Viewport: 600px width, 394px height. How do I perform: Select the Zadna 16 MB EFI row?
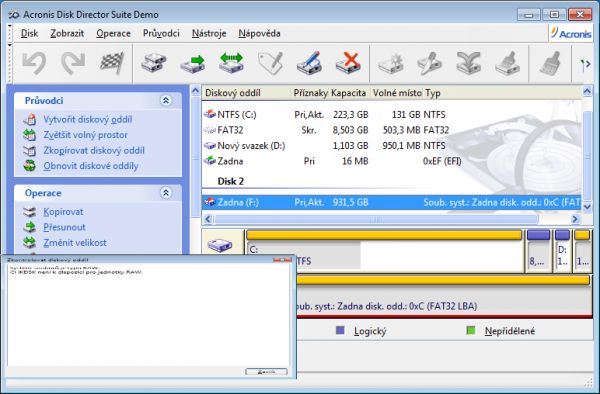[391, 161]
